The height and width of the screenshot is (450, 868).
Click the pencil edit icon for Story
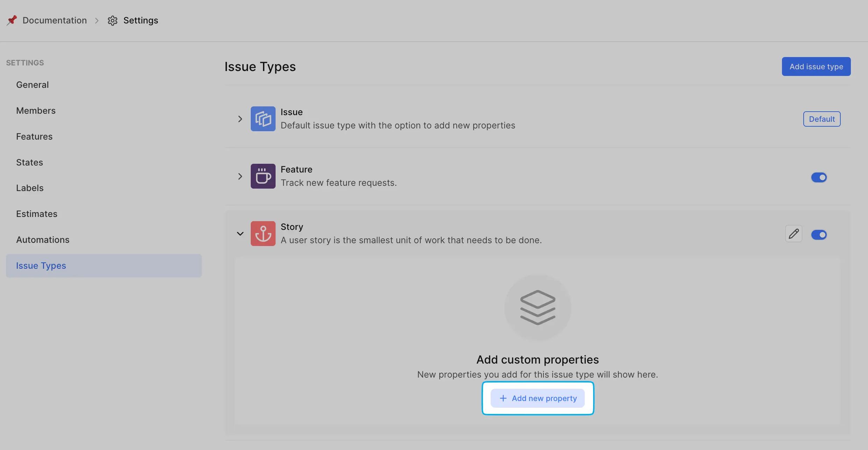794,234
